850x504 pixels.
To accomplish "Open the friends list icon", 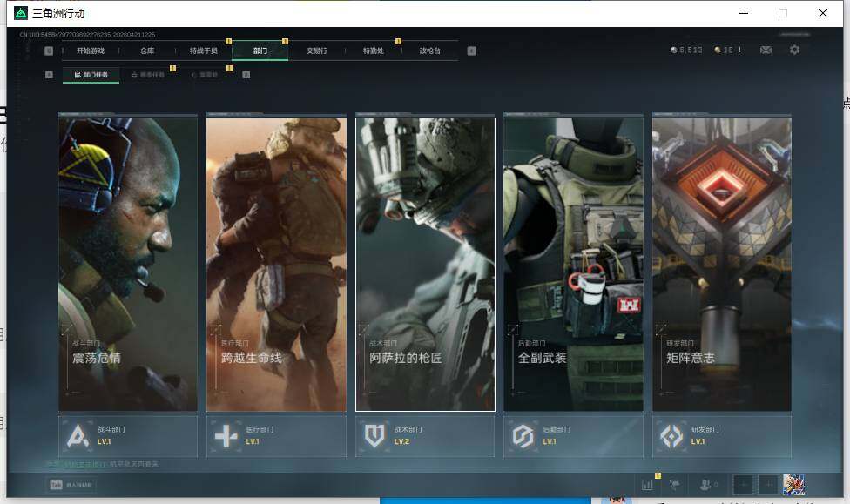I will pyautogui.click(x=709, y=485).
